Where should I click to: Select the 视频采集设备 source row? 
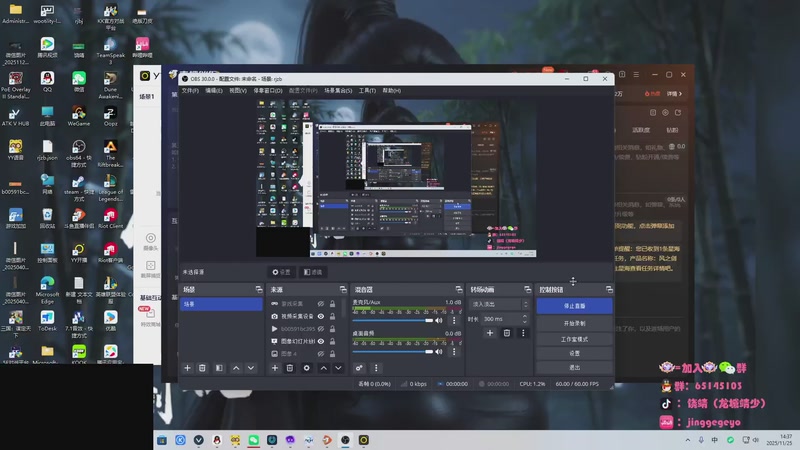304,316
